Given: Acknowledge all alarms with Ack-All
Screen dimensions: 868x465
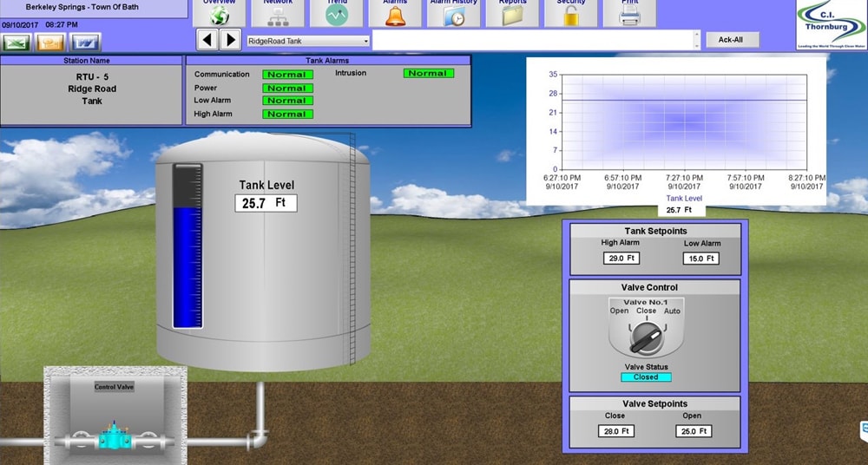Looking at the screenshot, I should coord(733,40).
